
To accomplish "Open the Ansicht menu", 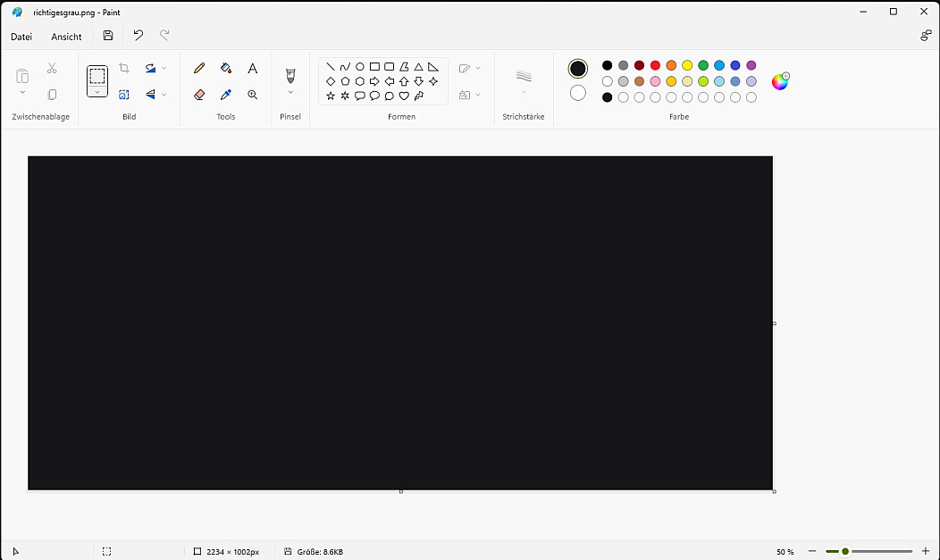I will pos(66,37).
